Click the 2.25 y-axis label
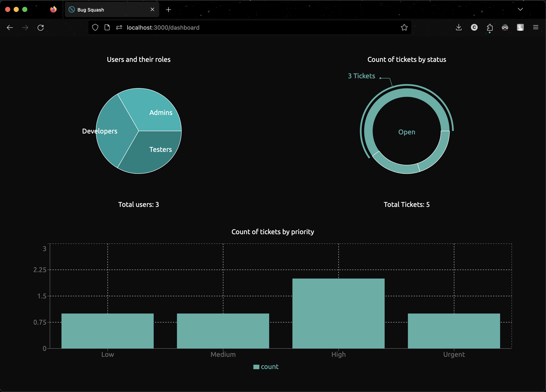546x392 pixels. click(x=40, y=270)
